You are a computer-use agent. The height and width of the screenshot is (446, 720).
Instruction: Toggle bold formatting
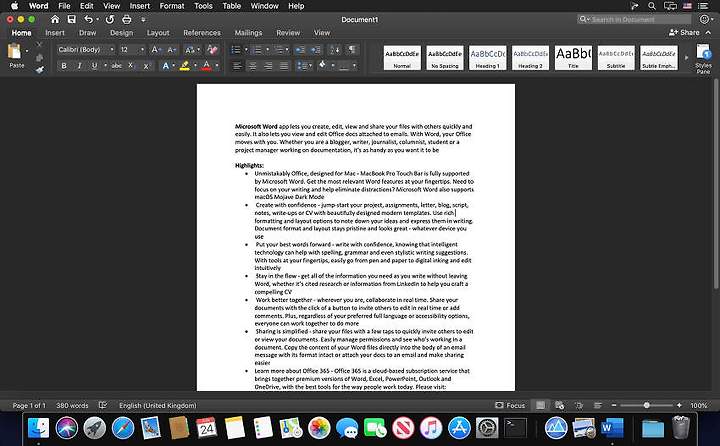pos(64,66)
